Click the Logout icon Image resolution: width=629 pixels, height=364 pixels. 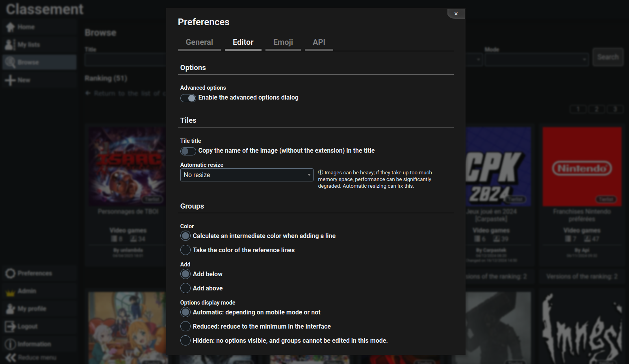coord(10,326)
